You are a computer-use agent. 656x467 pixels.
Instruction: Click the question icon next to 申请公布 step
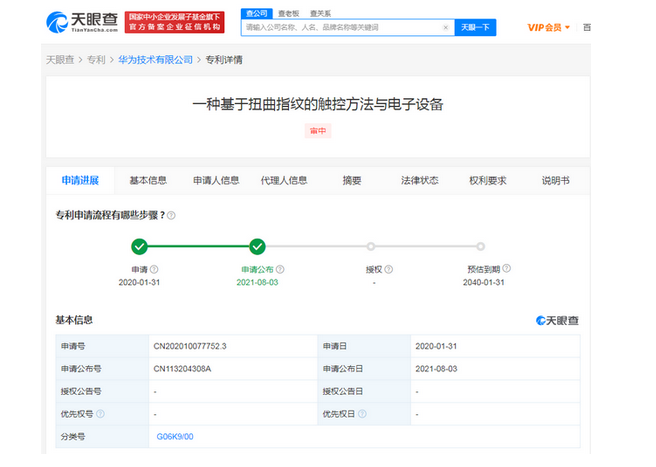coord(281,269)
